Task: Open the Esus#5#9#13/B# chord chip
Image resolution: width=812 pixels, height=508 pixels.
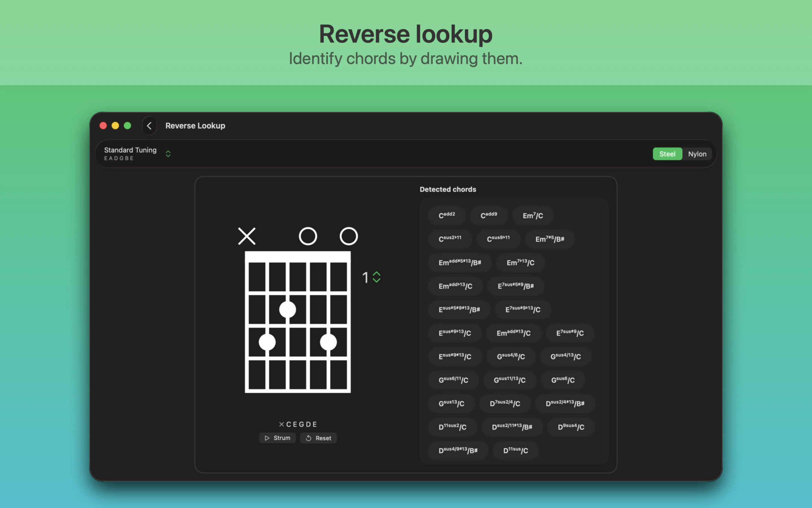Action: 459,309
